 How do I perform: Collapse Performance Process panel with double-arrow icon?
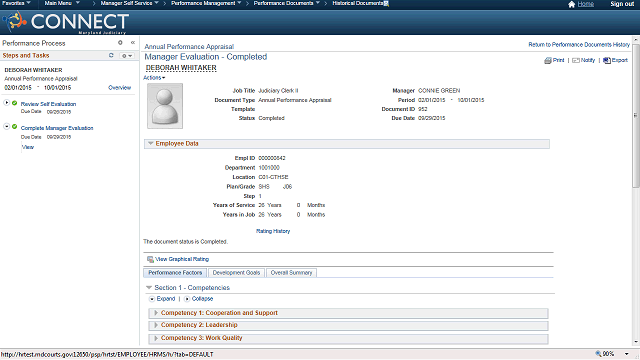(133, 42)
